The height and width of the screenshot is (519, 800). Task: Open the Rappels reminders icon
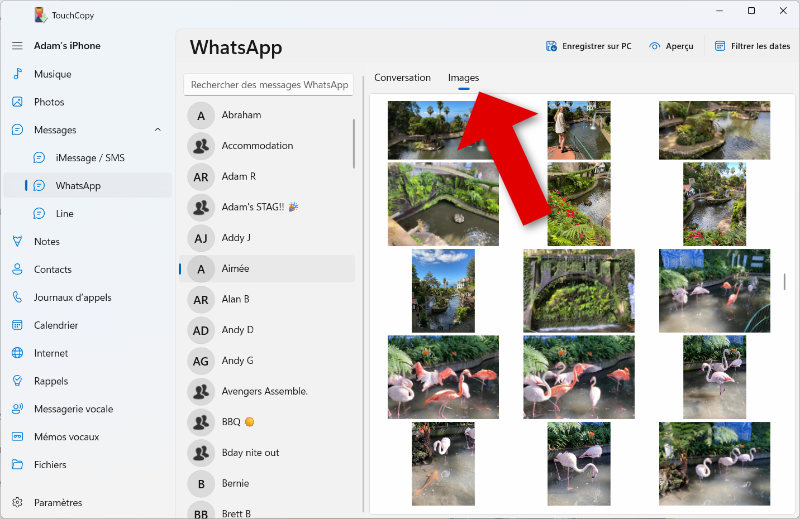click(17, 381)
